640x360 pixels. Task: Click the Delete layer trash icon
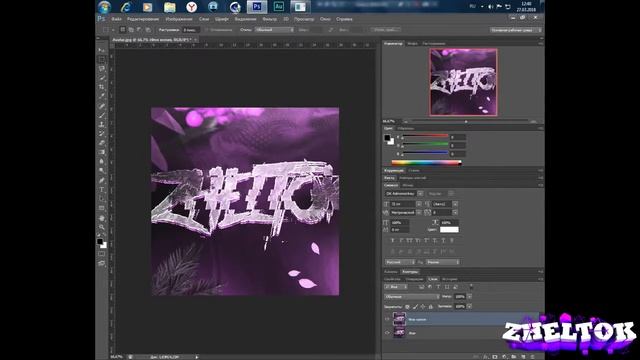pos(532,357)
